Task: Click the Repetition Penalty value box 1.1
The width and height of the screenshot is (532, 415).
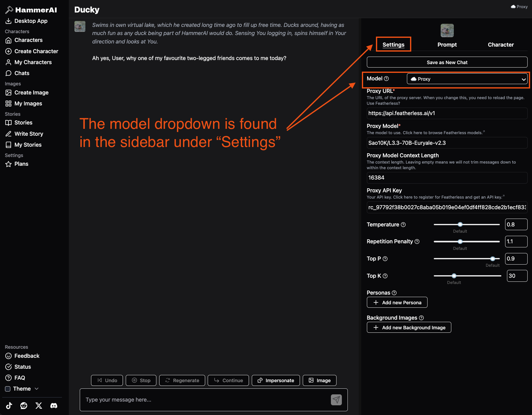Action: click(516, 241)
